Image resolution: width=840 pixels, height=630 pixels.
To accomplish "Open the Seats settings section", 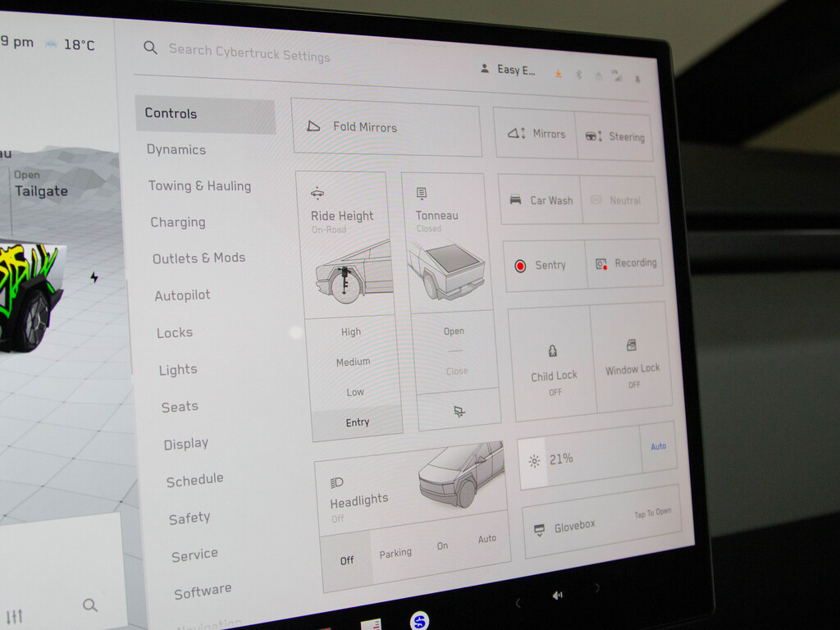I will tap(180, 407).
